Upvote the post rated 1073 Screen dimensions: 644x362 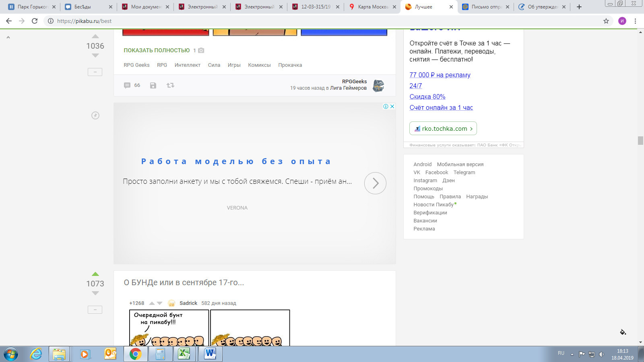pos(95,274)
